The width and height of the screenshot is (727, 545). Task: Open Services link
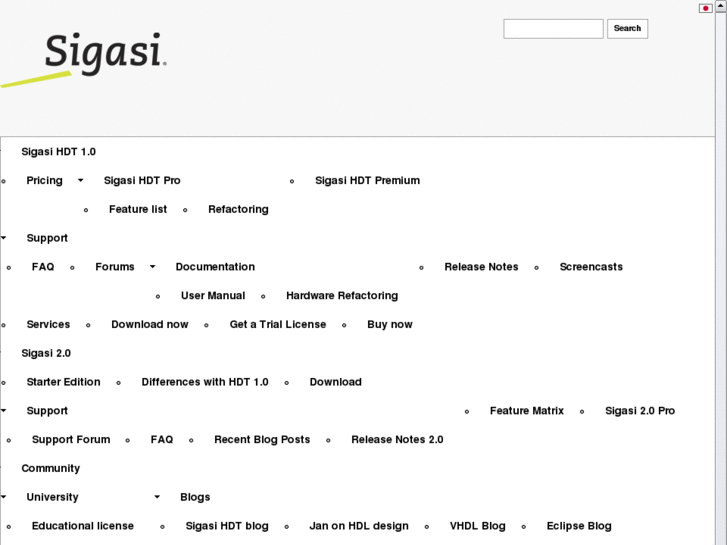[x=48, y=324]
